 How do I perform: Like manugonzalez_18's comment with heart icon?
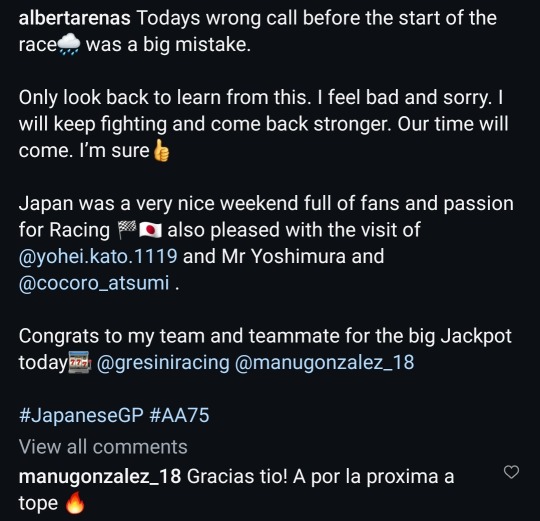511,472
